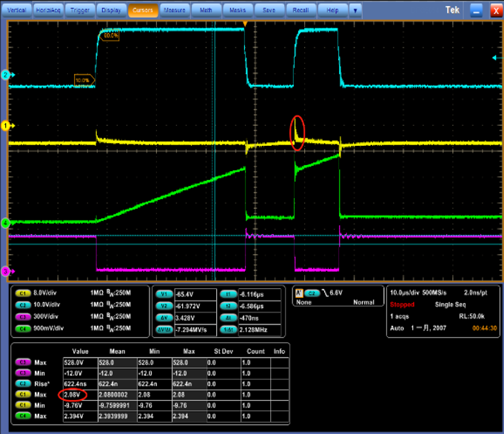Open the Measure menu
This screenshot has height=434, width=504.
[174, 10]
